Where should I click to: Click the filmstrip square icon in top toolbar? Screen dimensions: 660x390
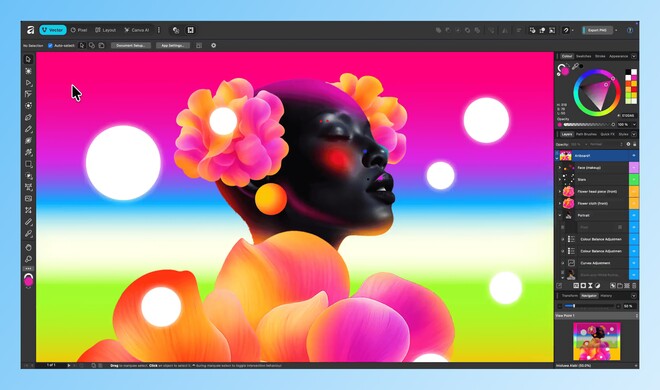(190, 30)
